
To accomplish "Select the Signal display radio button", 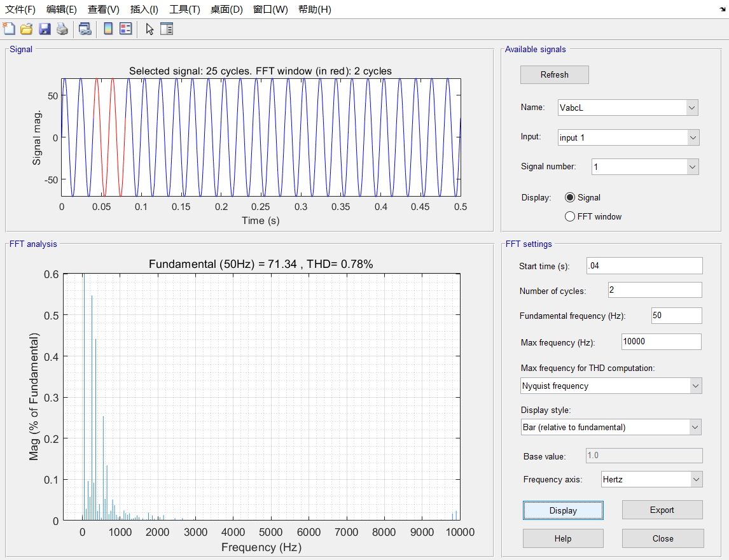I will (570, 197).
